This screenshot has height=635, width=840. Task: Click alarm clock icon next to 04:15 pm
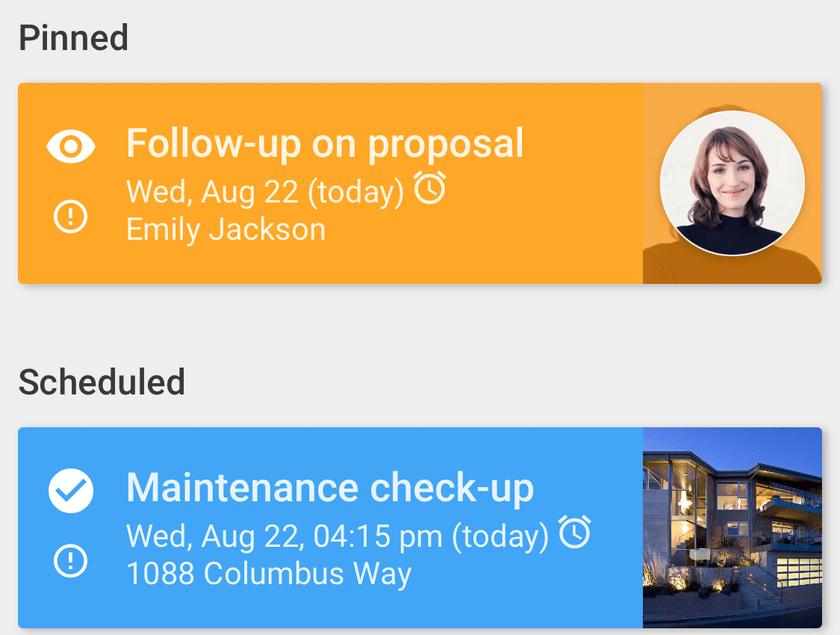tap(575, 532)
